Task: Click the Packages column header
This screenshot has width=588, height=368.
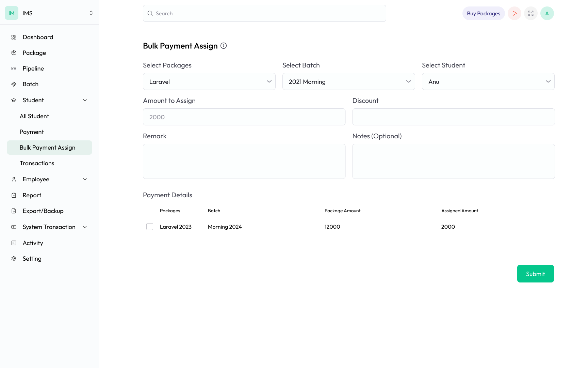Action: click(x=170, y=211)
